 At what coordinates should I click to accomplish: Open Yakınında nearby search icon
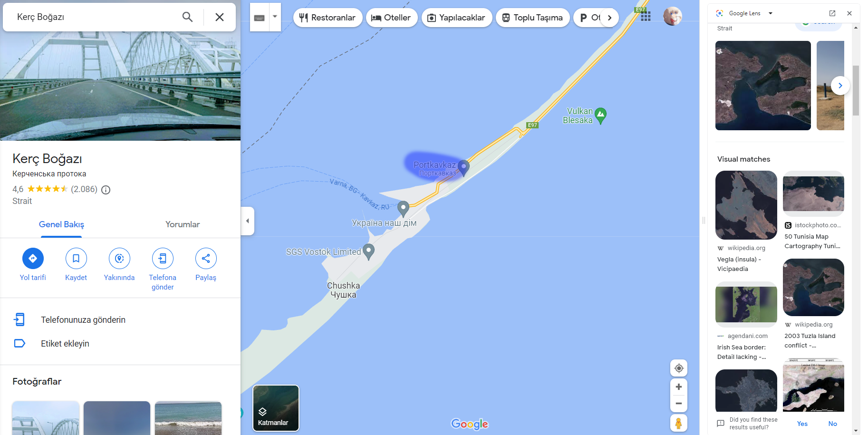[x=119, y=258]
